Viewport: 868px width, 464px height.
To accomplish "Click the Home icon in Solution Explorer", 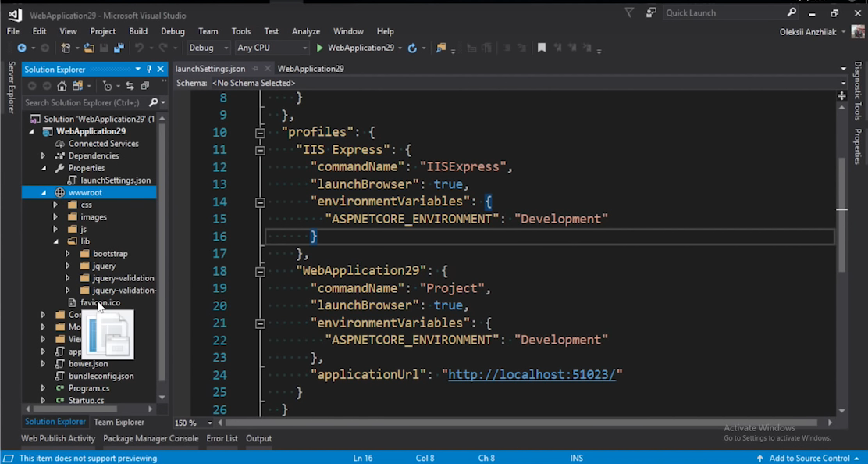I will [62, 86].
